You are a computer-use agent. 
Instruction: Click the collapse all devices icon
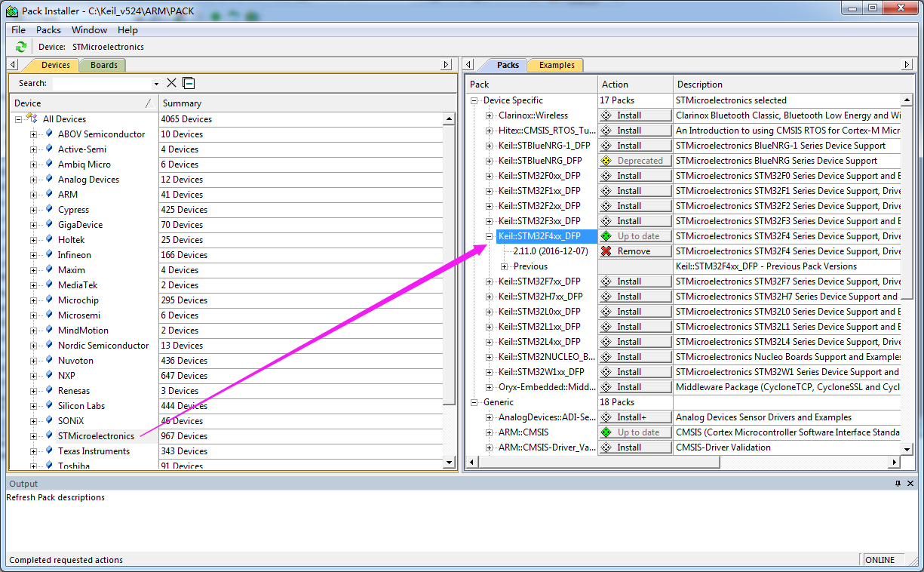click(189, 83)
